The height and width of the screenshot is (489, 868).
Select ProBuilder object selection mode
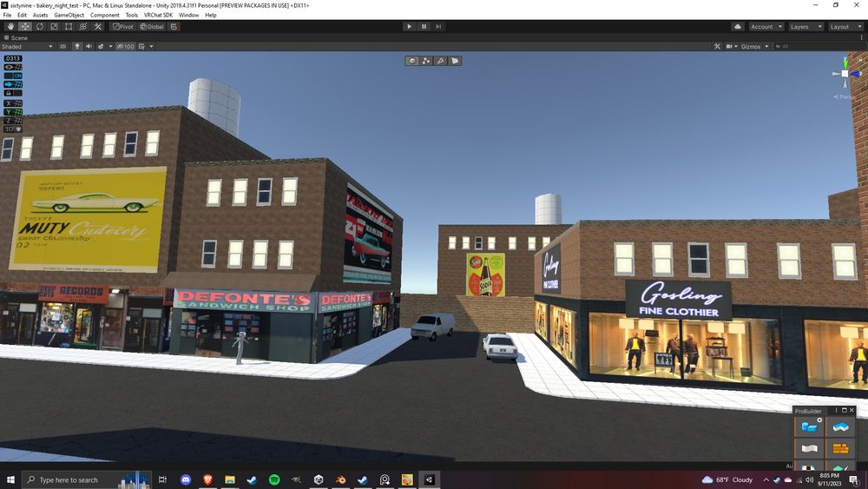coord(411,61)
